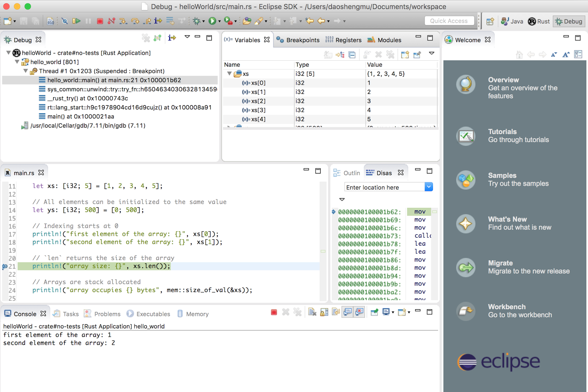Open the Display Selected Console dropdown
Screen dimensions: 588x392
[x=393, y=313]
